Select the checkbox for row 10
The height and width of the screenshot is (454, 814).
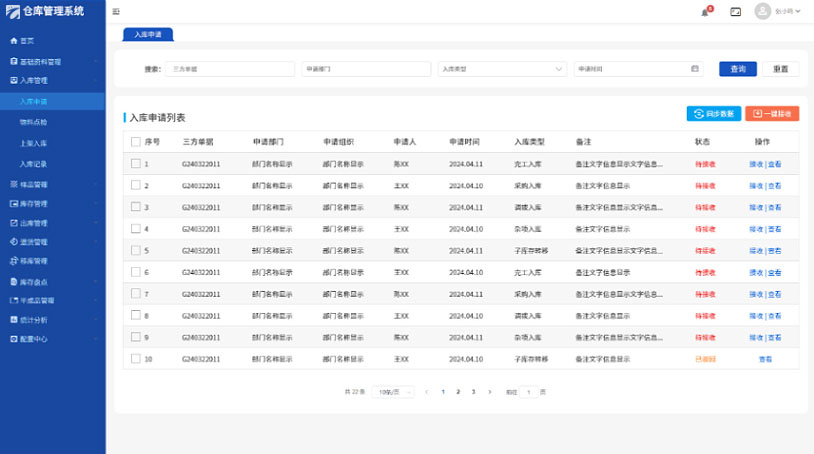coord(135,359)
